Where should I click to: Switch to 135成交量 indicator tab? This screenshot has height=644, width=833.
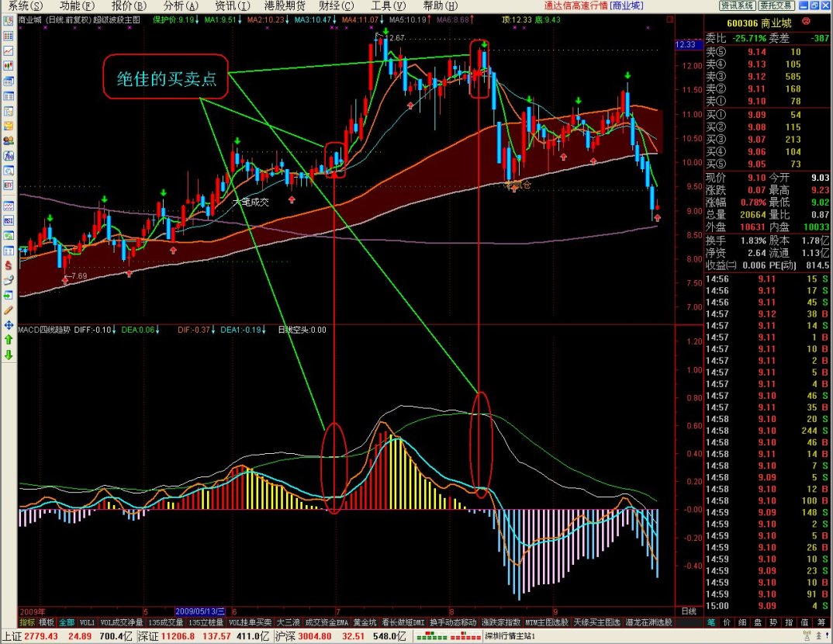166,622
